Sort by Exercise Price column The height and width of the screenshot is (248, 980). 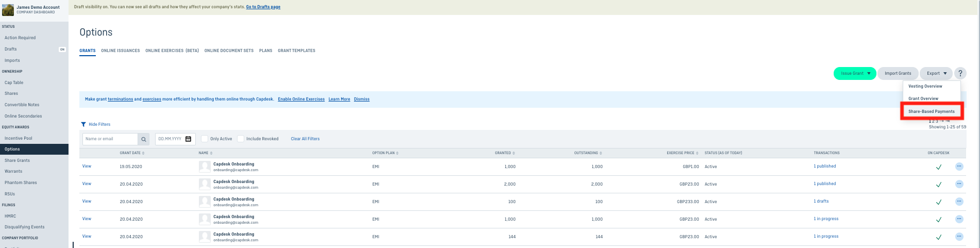682,153
